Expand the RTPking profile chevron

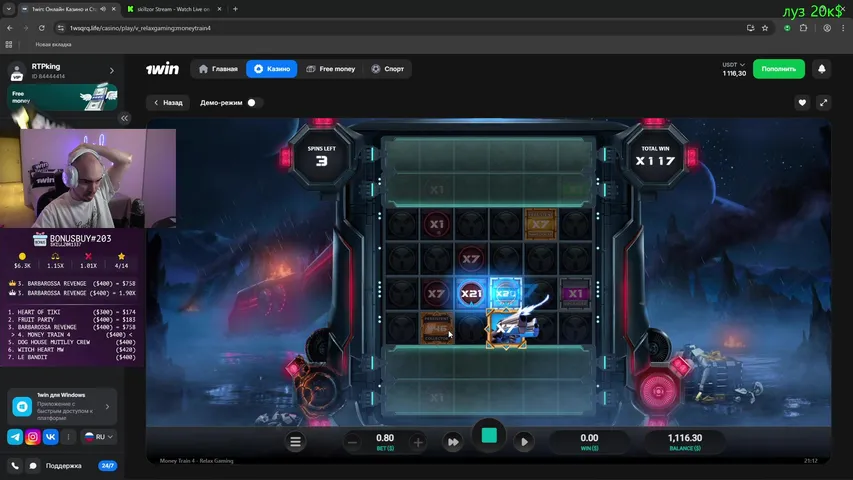tap(111, 70)
